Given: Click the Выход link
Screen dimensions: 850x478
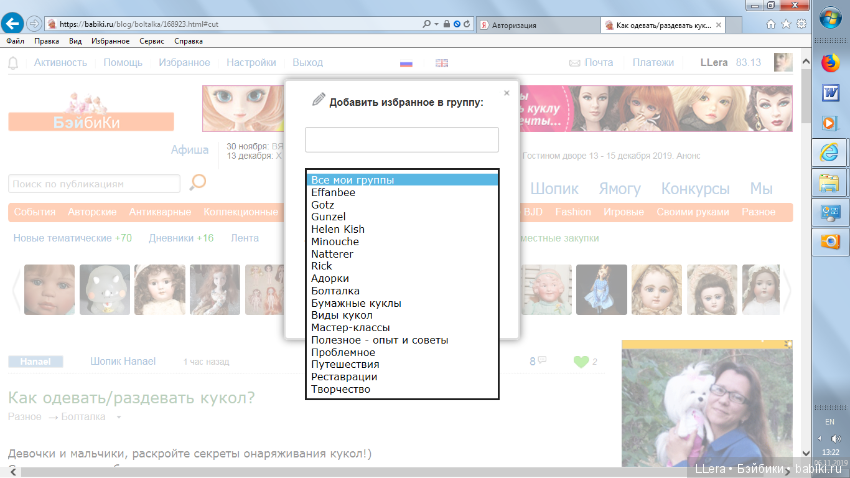Looking at the screenshot, I should [307, 63].
